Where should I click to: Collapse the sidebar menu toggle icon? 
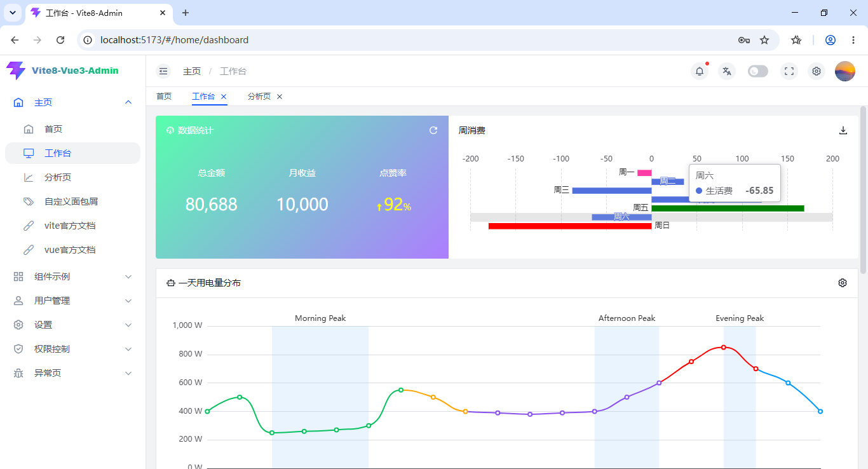(x=163, y=71)
